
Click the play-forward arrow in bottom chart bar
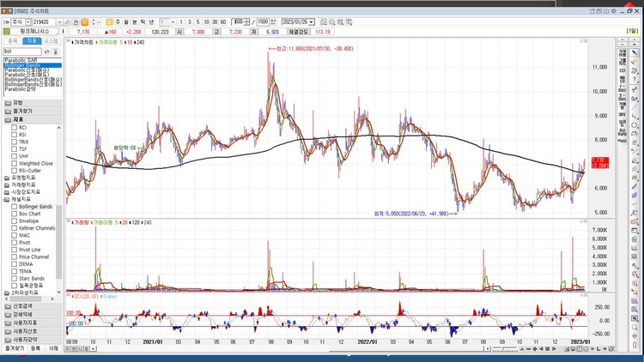pos(554,349)
